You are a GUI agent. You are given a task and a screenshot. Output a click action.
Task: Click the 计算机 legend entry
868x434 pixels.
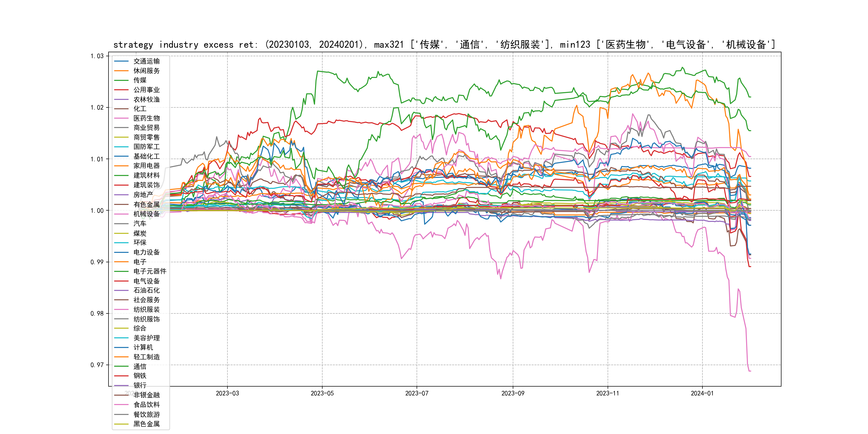tap(143, 347)
